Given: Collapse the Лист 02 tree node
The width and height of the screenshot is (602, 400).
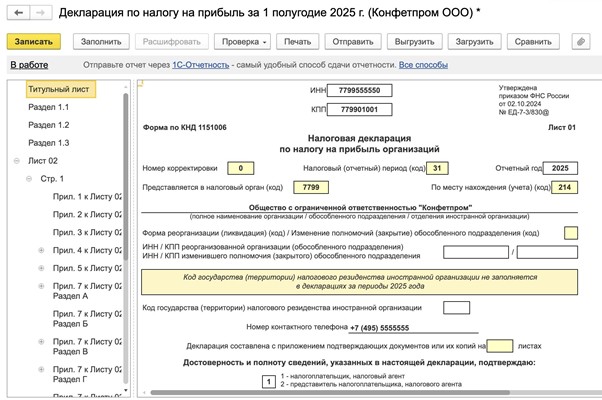Looking at the screenshot, I should click(16, 161).
